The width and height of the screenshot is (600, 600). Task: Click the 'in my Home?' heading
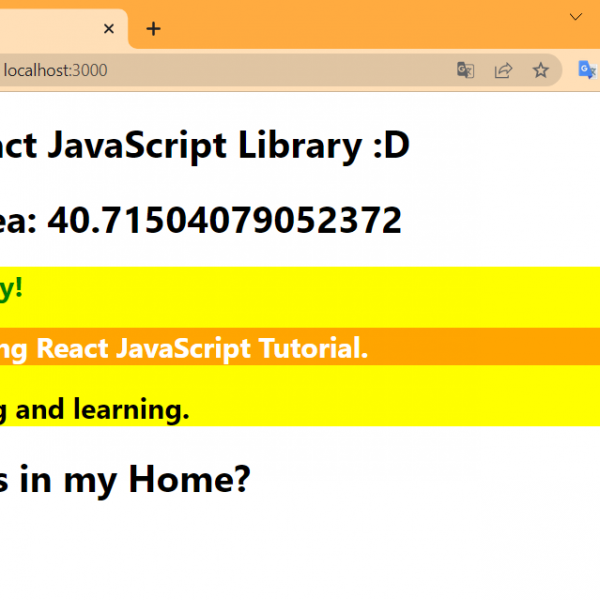pyautogui.click(x=125, y=480)
